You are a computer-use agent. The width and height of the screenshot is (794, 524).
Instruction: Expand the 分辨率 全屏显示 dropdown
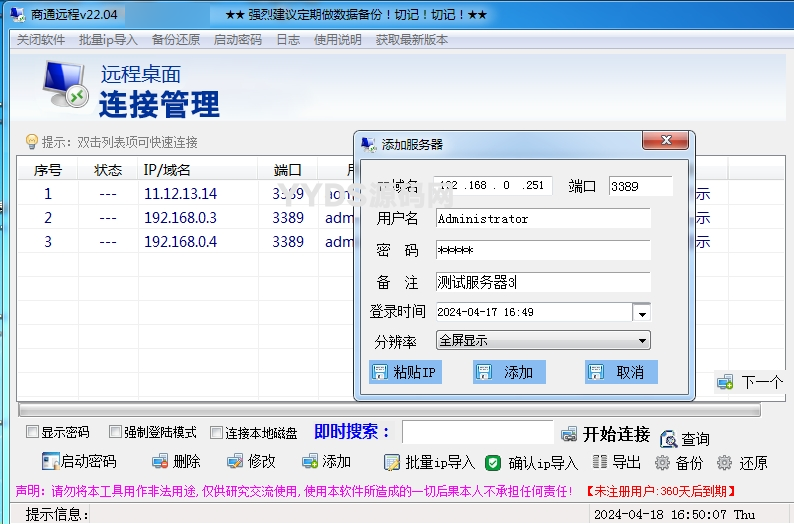[x=641, y=341]
